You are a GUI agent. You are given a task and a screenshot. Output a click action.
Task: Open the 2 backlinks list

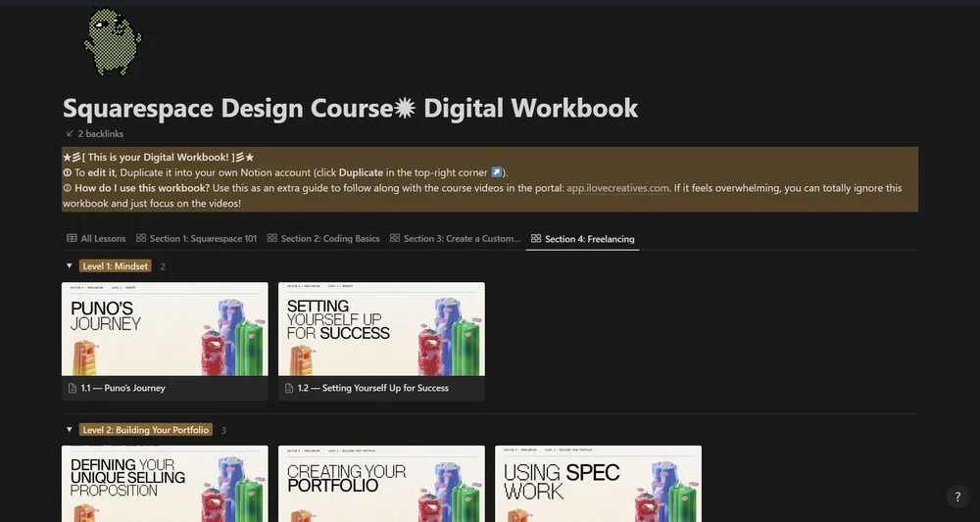coord(95,133)
